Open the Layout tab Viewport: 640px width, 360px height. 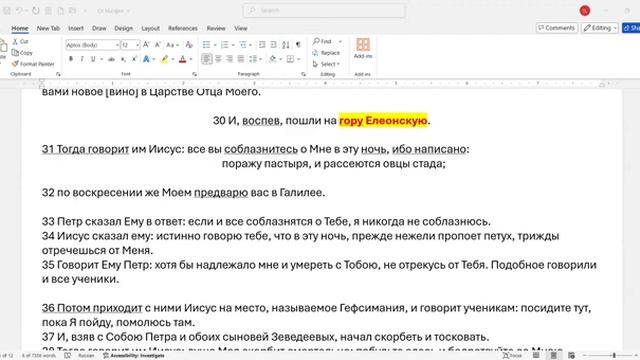click(150, 28)
